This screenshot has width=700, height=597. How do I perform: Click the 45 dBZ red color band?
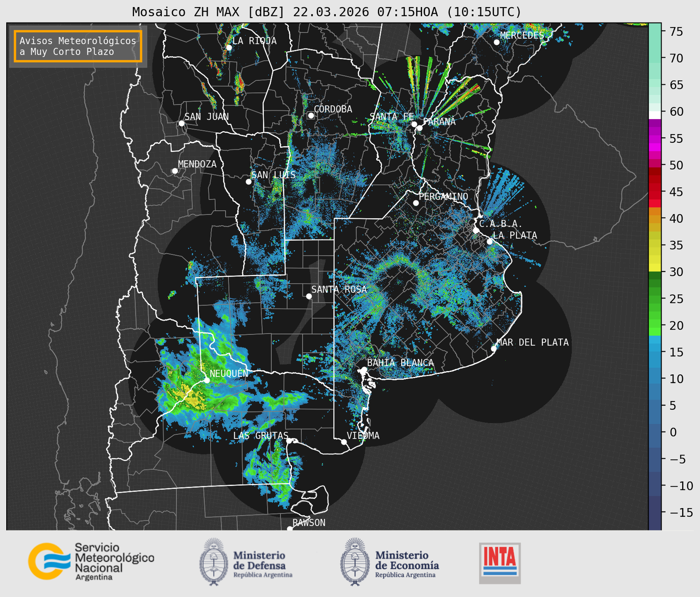click(x=654, y=192)
